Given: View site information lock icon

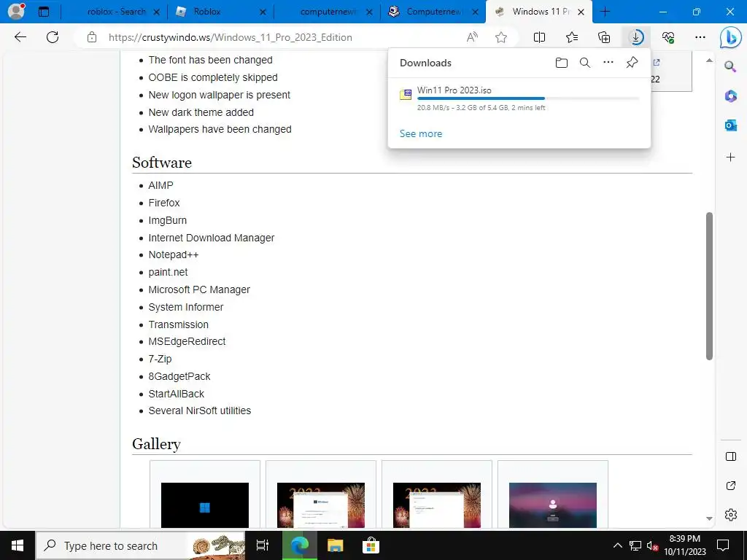Looking at the screenshot, I should pos(92,37).
